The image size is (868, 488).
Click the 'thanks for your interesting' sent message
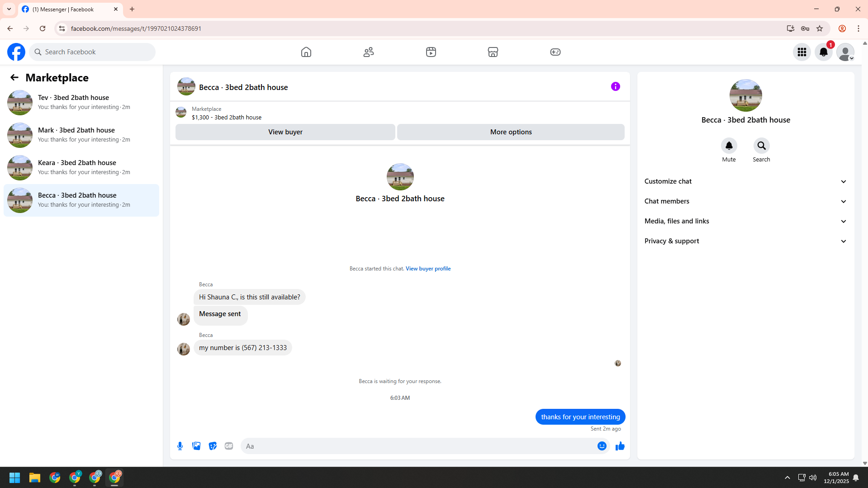point(580,417)
